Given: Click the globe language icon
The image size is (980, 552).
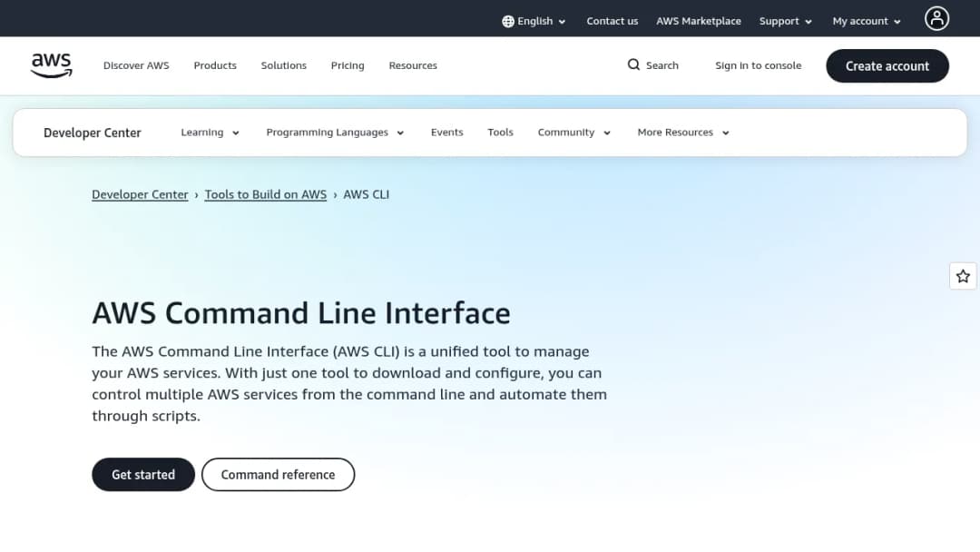Looking at the screenshot, I should tap(508, 21).
